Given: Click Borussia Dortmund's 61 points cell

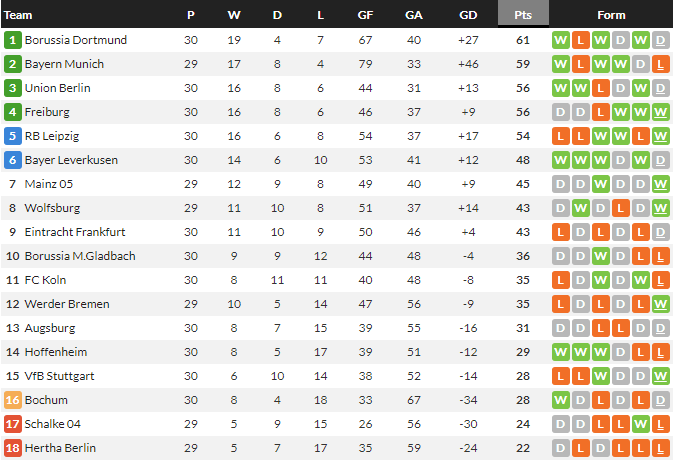Looking at the screenshot, I should (523, 40).
